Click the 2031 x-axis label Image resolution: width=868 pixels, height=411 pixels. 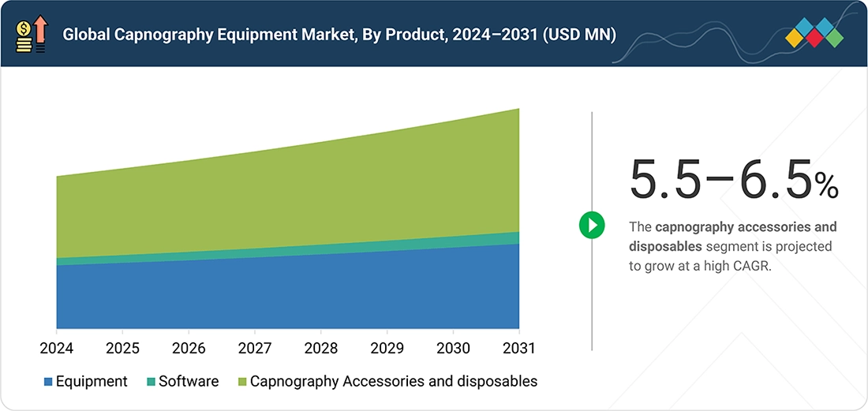coord(518,349)
